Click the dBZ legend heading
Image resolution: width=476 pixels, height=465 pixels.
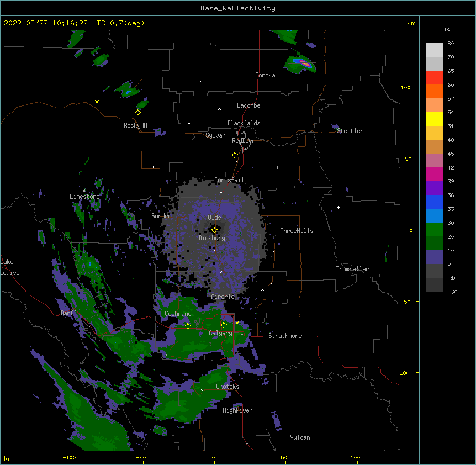coord(447,29)
